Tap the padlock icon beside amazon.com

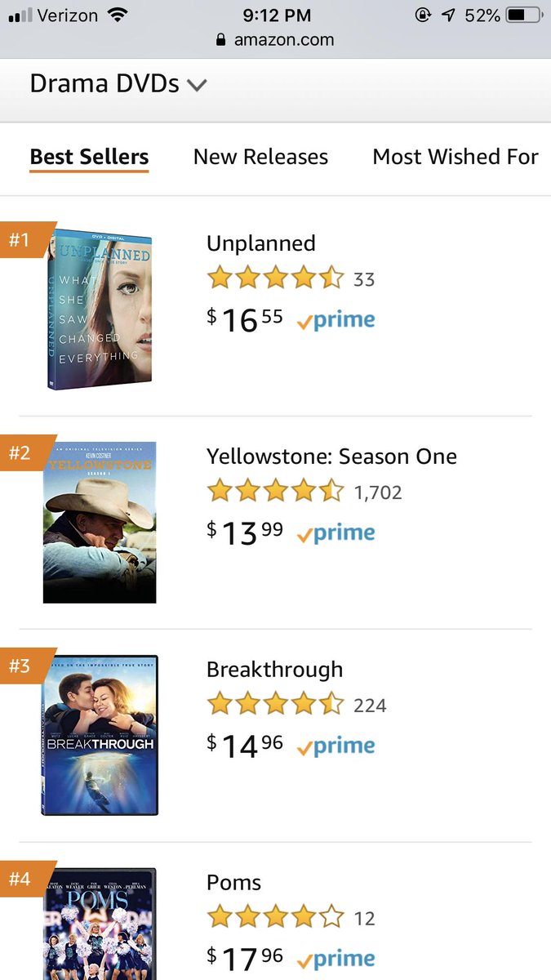click(220, 39)
